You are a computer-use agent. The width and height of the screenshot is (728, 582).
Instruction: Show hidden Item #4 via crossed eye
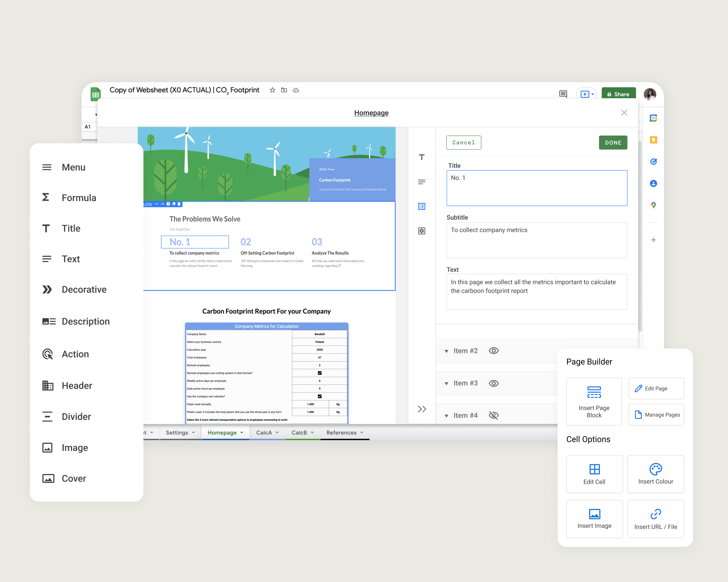click(x=494, y=415)
